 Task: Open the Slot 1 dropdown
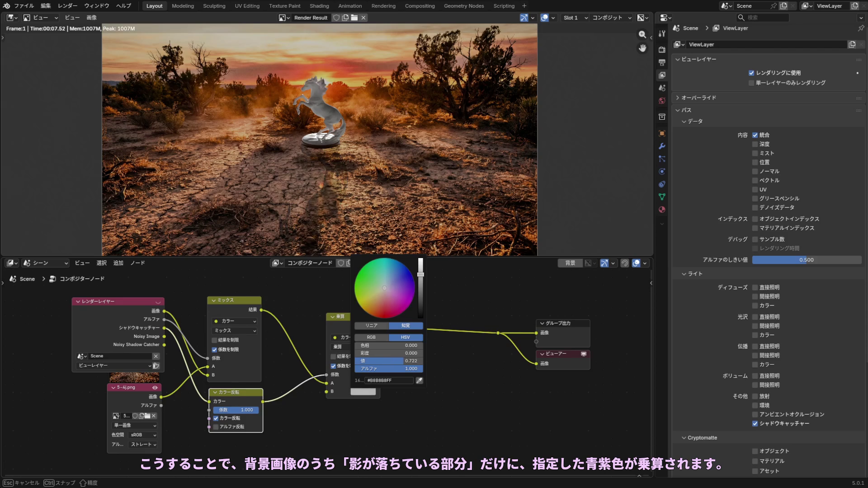(x=575, y=18)
